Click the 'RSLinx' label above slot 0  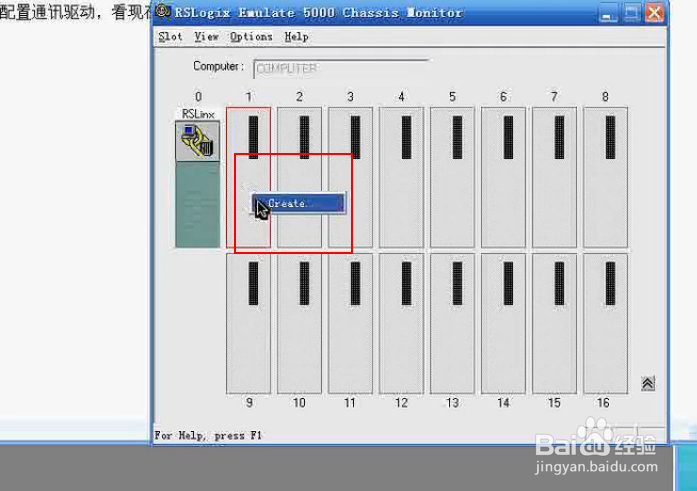[198, 114]
